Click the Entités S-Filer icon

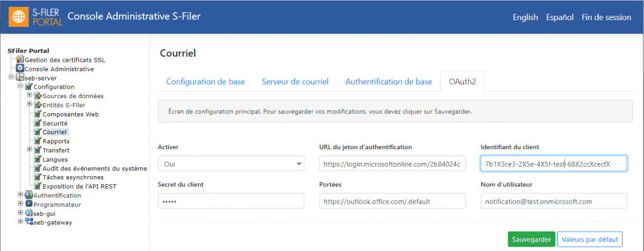[x=38, y=105]
